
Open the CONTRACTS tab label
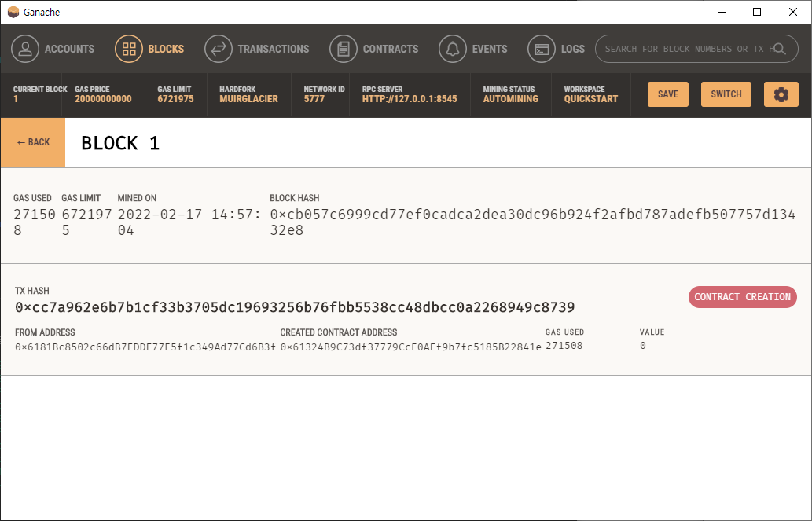391,49
